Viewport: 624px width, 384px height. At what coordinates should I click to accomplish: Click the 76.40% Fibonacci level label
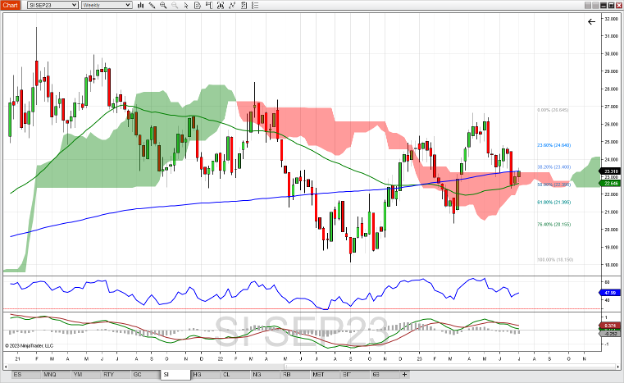[x=554, y=224]
